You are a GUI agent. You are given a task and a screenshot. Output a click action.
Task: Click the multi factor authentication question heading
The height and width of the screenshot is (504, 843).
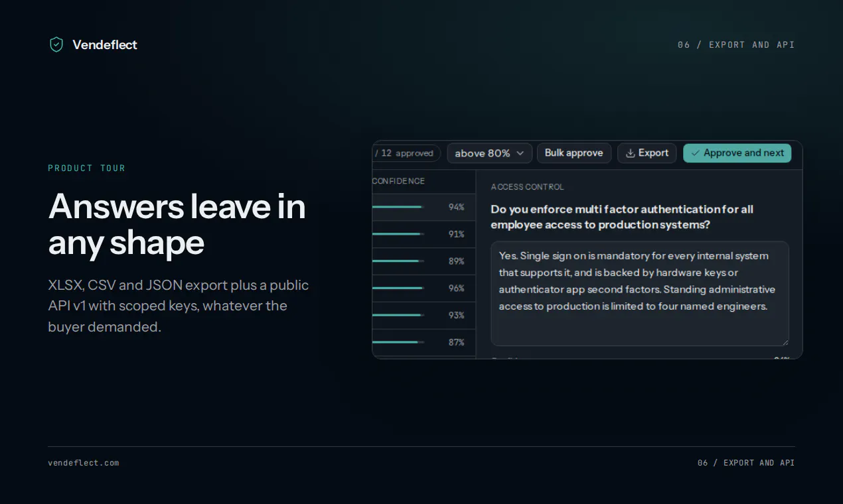[x=622, y=217]
